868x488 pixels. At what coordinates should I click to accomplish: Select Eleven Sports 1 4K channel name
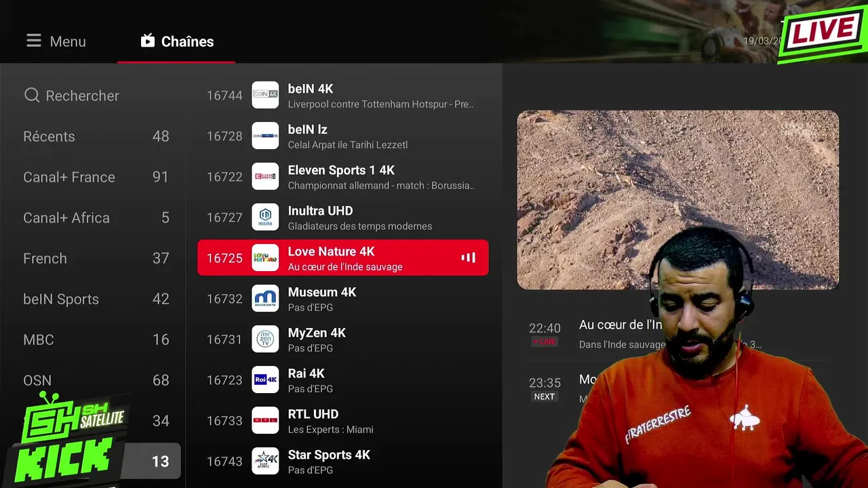[341, 170]
